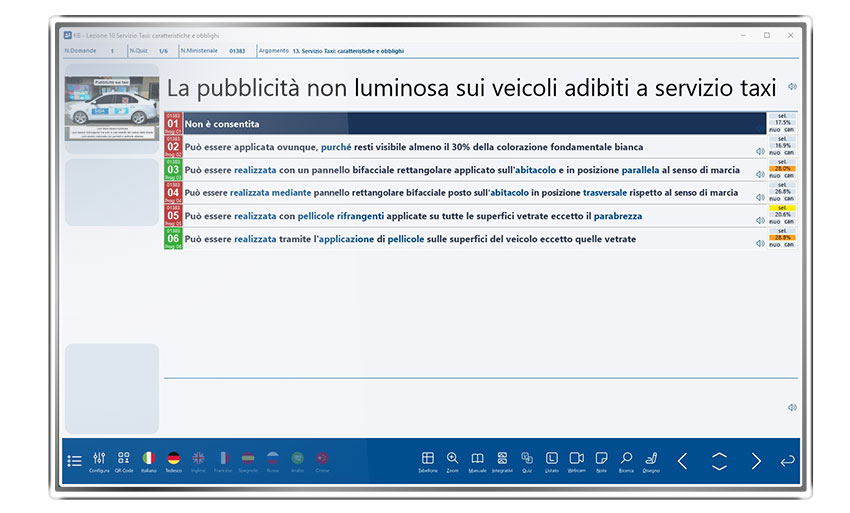Screen dimensions: 850x513
Task: Open the Configura settings icon
Action: point(99,459)
